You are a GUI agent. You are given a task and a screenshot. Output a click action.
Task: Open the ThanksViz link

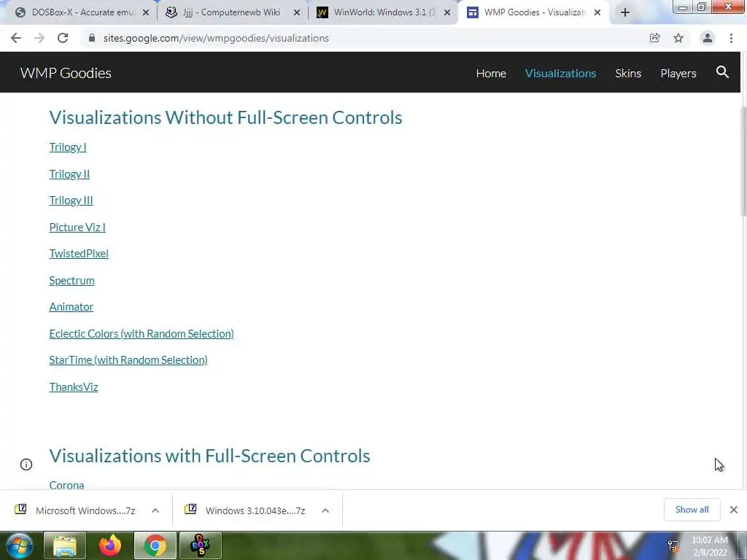coord(74,386)
